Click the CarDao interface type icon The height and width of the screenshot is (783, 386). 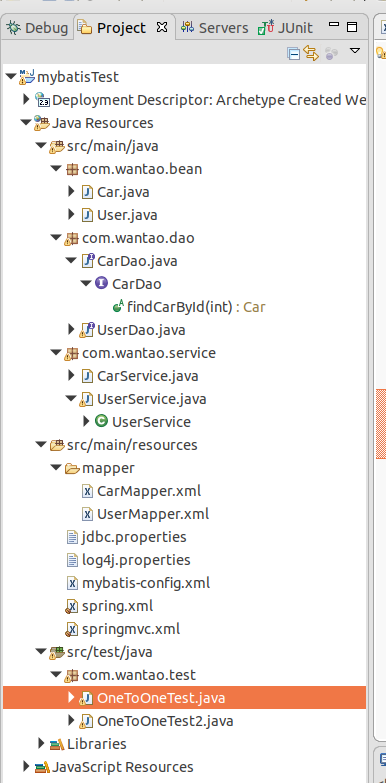(101, 283)
